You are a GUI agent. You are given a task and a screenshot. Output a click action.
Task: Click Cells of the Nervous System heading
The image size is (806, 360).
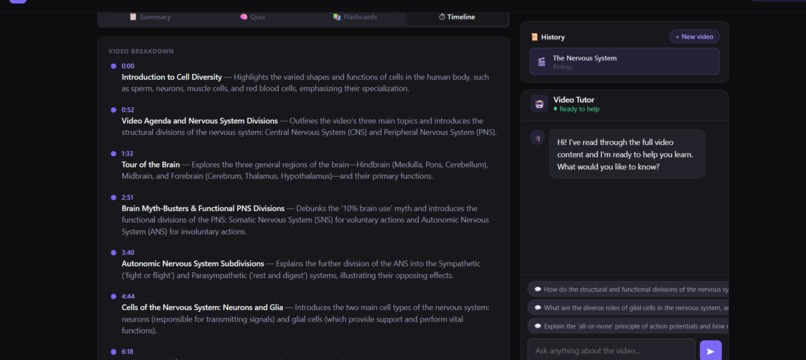(202, 308)
